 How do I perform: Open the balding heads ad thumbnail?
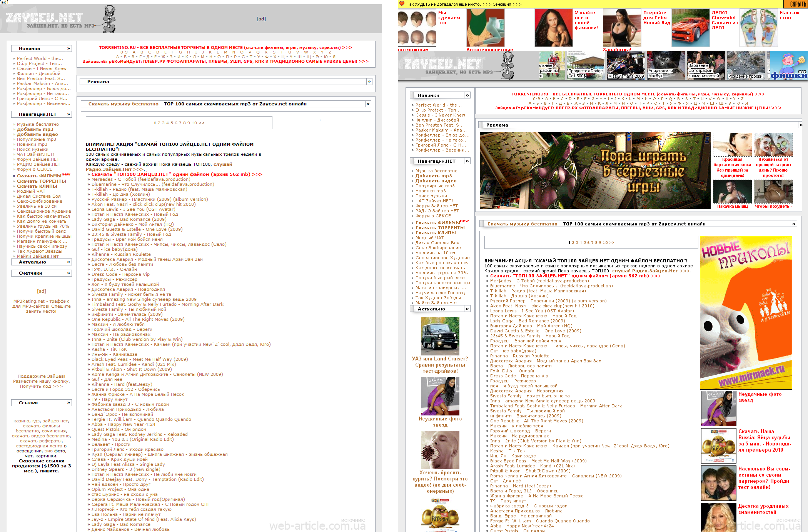click(417, 28)
